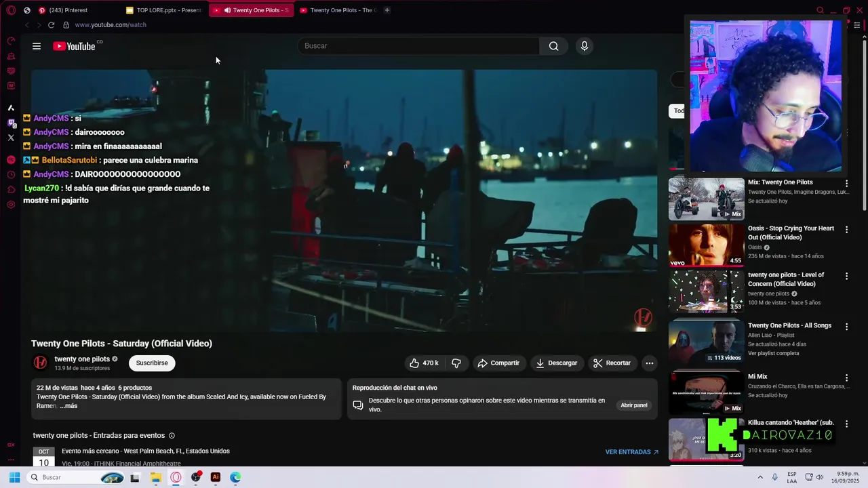The height and width of the screenshot is (488, 868).
Task: Open History clock in Opera sidebar
Action: tap(11, 175)
